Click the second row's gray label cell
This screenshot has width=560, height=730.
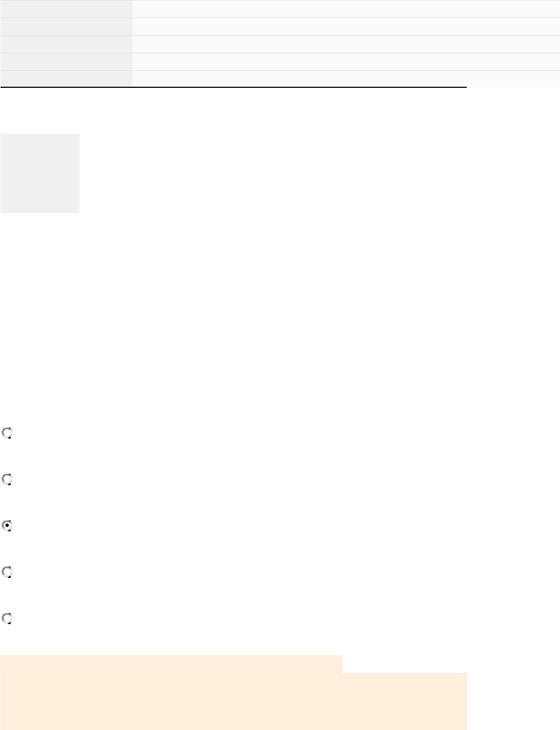(x=66, y=26)
